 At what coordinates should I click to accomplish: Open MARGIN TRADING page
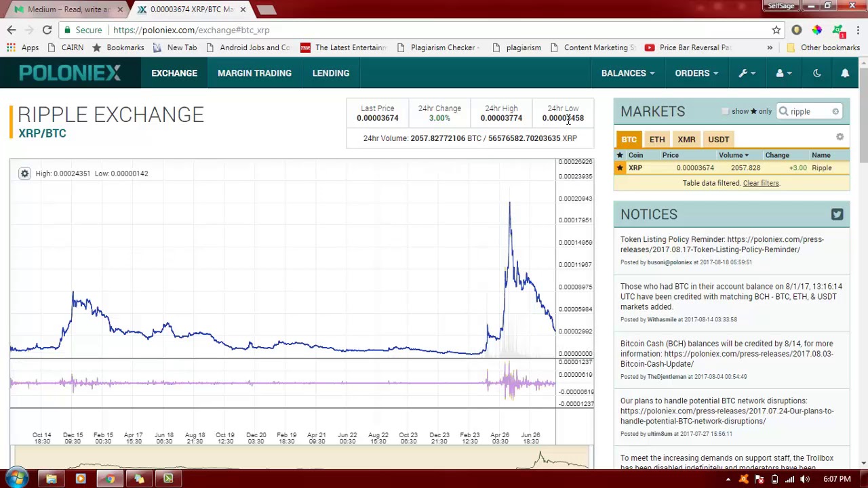[x=254, y=73]
